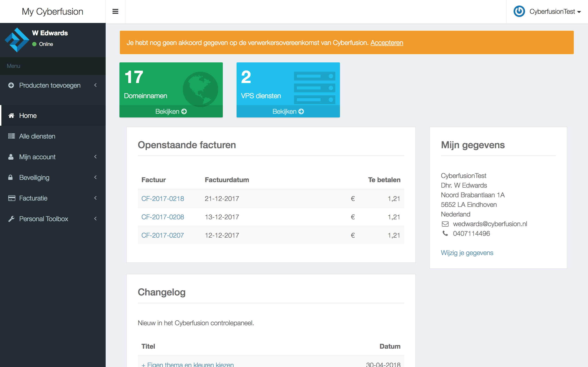
Task: Click Accepteren link in orange banner
Action: pos(387,43)
